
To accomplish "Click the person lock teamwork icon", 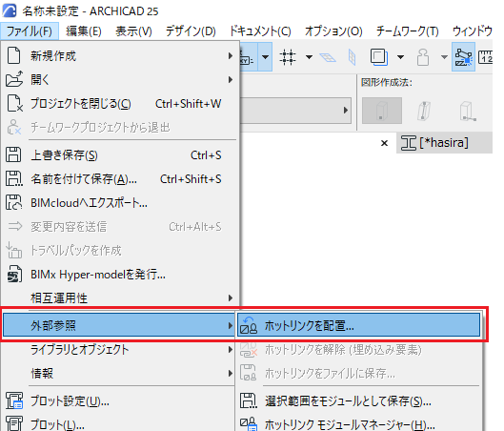I will click(423, 57).
